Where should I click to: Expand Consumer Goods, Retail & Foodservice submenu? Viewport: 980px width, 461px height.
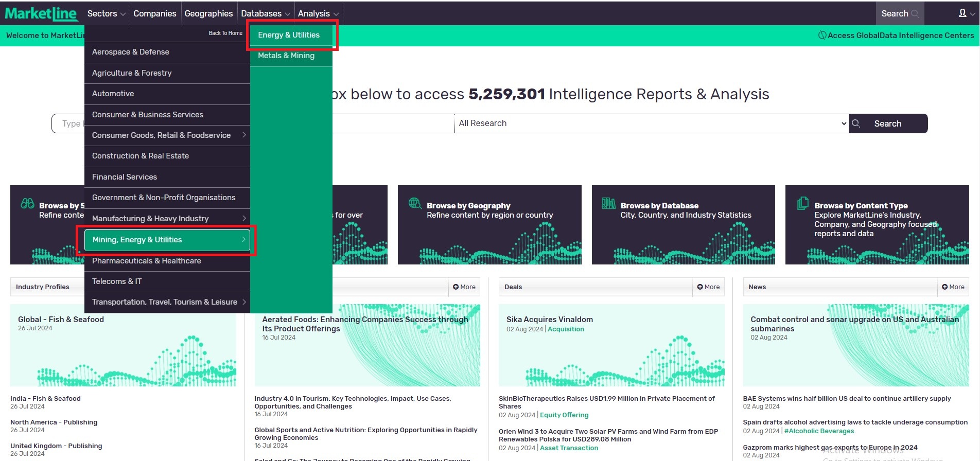click(244, 135)
